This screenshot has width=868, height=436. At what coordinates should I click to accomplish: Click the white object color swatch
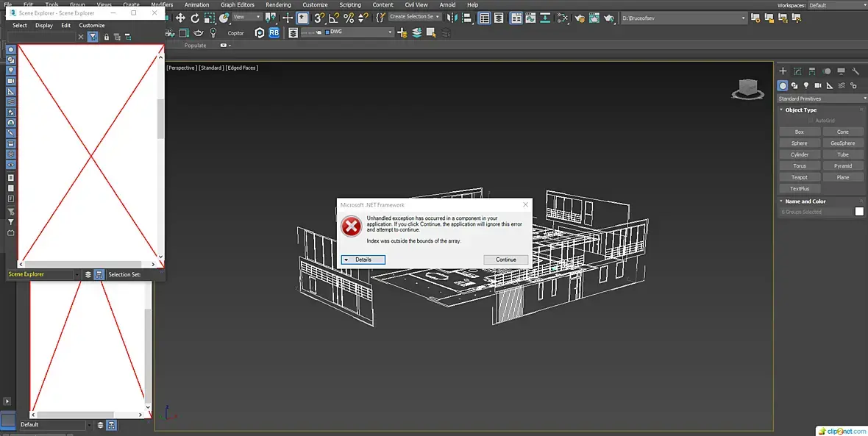coord(858,212)
